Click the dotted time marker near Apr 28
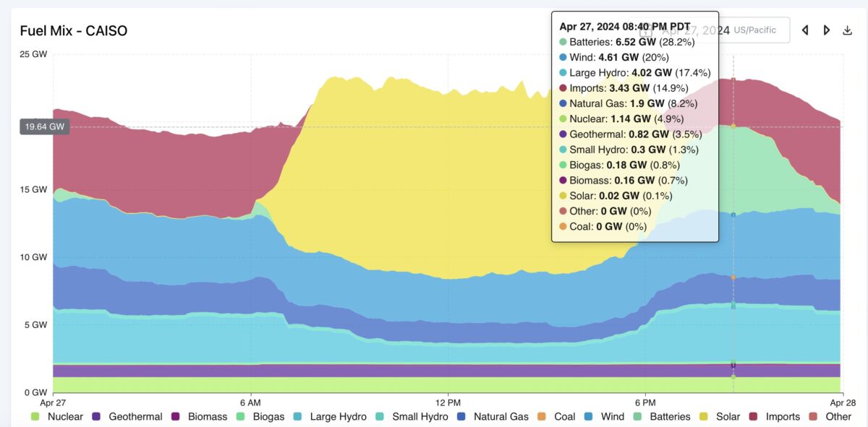 (x=733, y=217)
